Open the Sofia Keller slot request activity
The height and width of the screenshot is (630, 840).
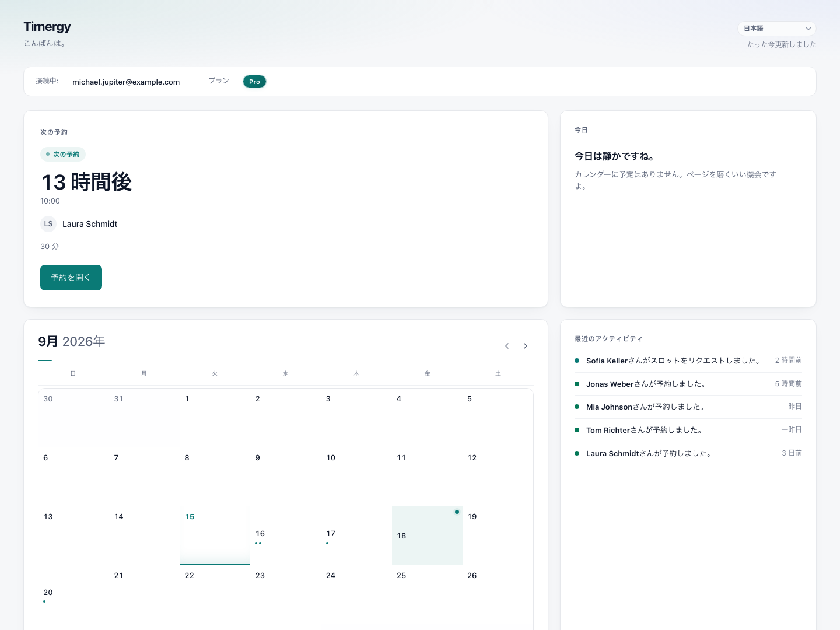(688, 360)
